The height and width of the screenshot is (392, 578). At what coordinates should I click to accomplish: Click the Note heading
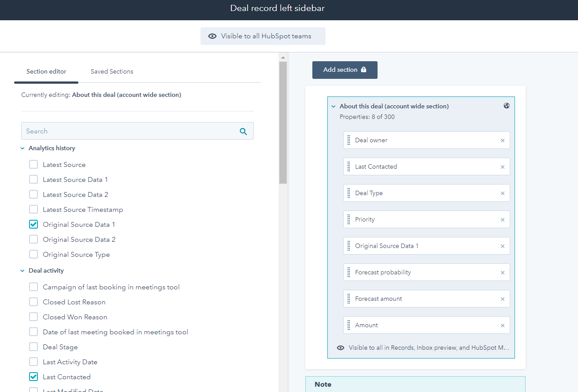323,385
